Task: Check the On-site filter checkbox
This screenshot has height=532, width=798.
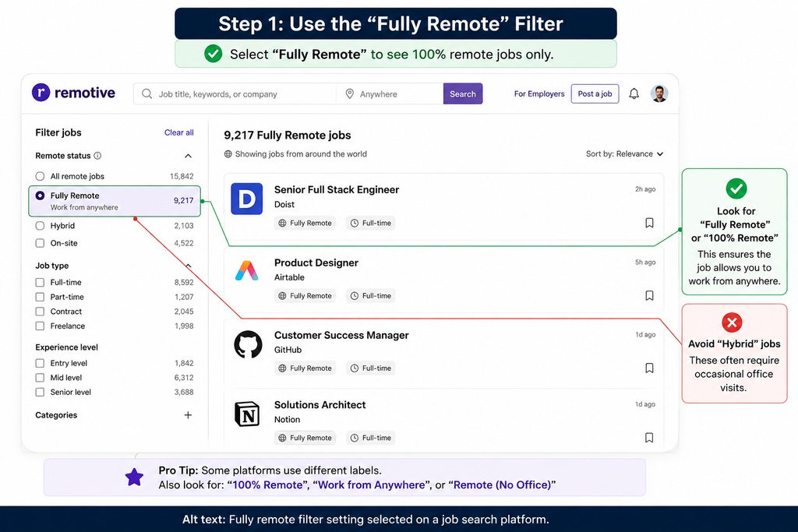Action: 40,243
